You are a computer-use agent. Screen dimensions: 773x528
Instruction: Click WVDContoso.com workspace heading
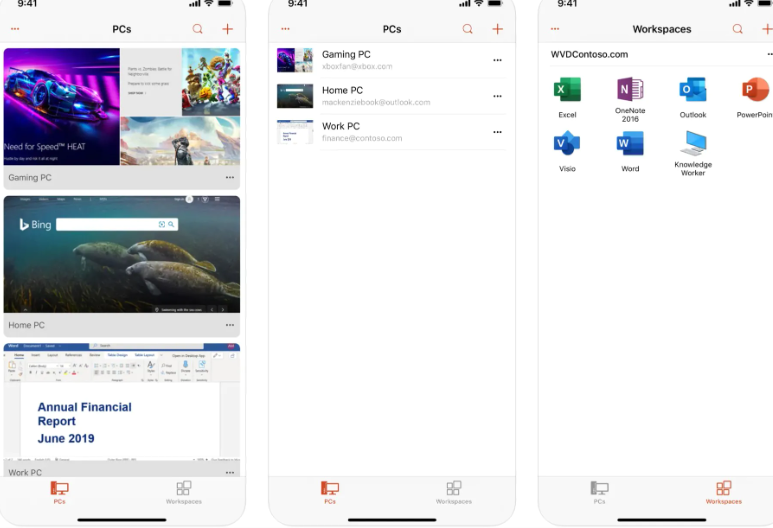click(x=589, y=54)
